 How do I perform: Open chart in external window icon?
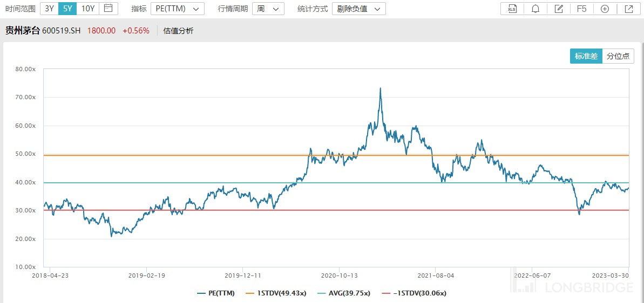[x=628, y=9]
